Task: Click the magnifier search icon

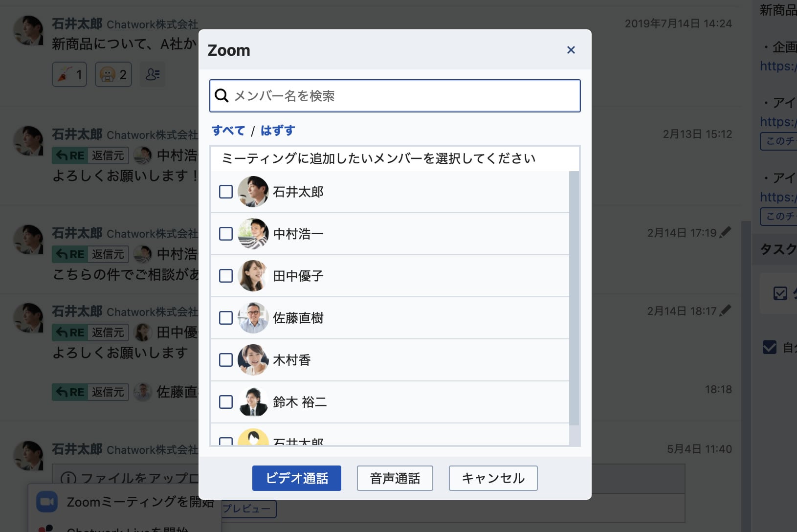Action: click(x=221, y=96)
